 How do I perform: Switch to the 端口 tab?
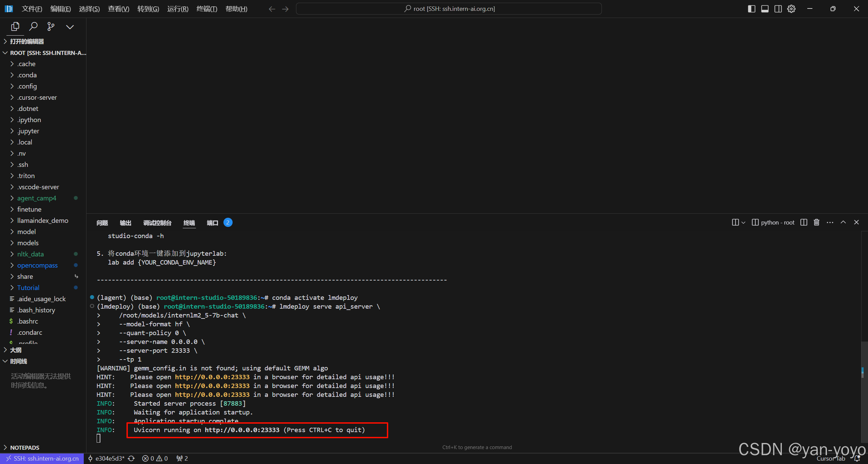coord(212,223)
